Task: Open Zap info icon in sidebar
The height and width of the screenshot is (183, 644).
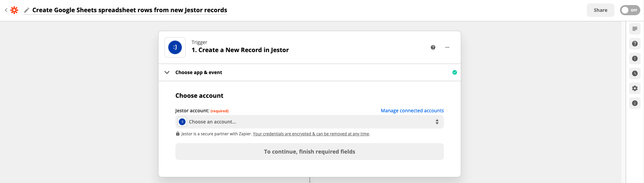Action: coord(635,103)
